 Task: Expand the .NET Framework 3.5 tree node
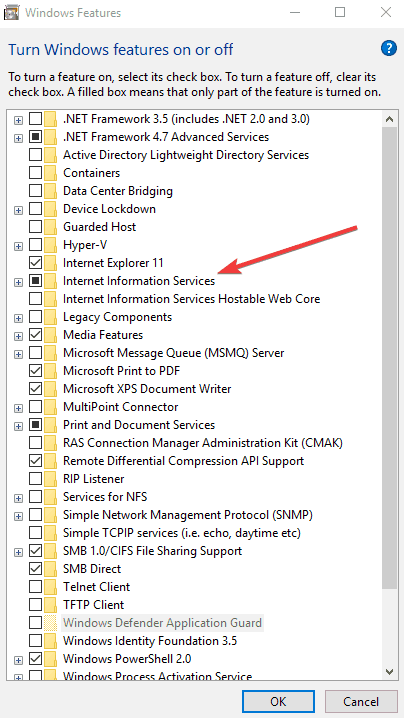point(18,120)
